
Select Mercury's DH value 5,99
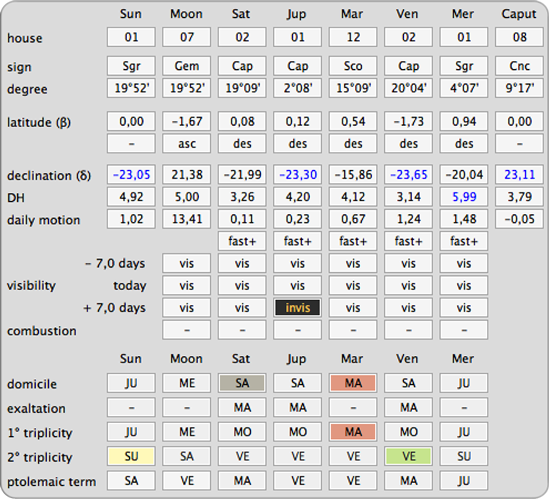pyautogui.click(x=464, y=197)
